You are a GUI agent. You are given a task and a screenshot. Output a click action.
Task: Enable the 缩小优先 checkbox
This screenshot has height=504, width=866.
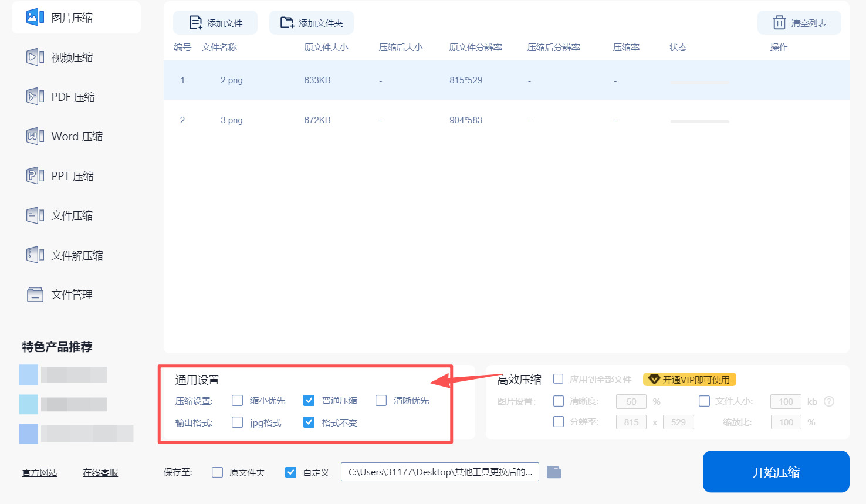tap(238, 401)
